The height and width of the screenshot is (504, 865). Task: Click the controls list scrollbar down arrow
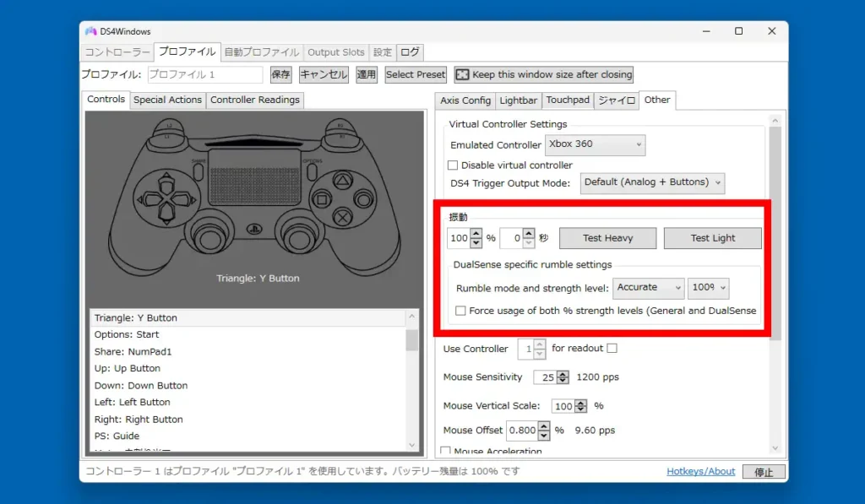411,445
